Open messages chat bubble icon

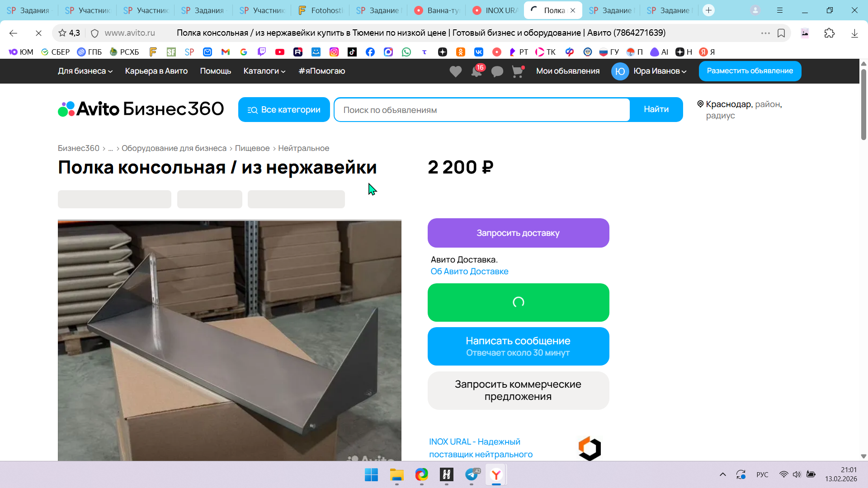tap(497, 71)
